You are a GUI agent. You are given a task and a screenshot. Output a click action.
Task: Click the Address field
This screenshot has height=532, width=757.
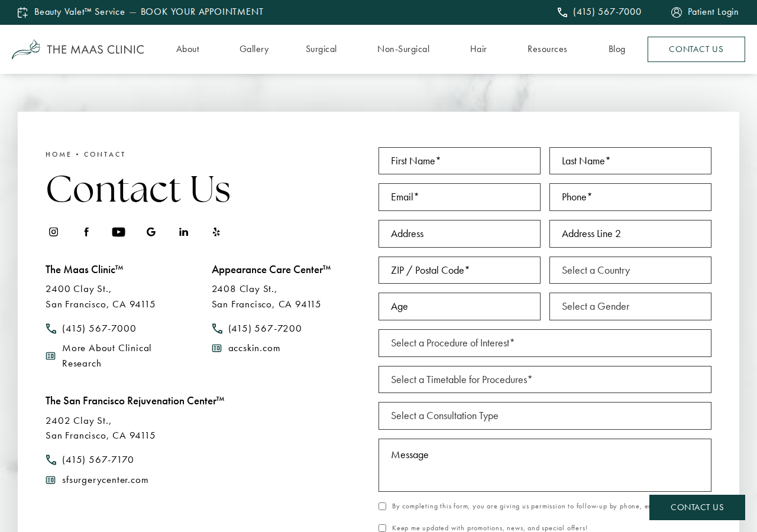tap(460, 233)
